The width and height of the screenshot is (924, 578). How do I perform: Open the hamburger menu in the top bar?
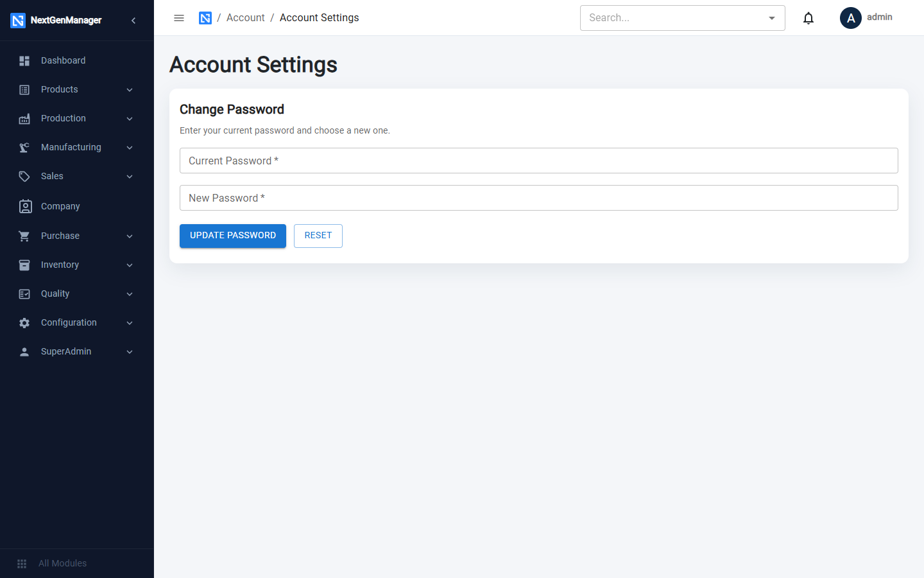179,18
